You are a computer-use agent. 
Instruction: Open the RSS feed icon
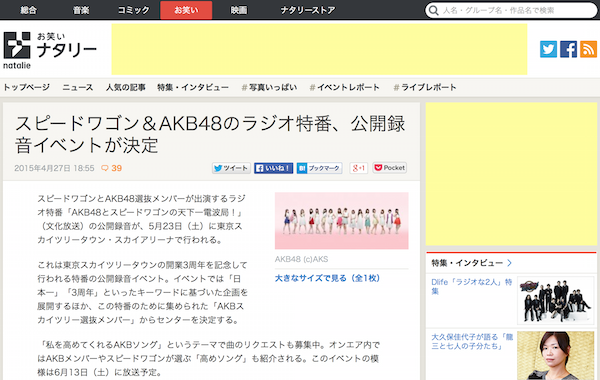coord(588,49)
